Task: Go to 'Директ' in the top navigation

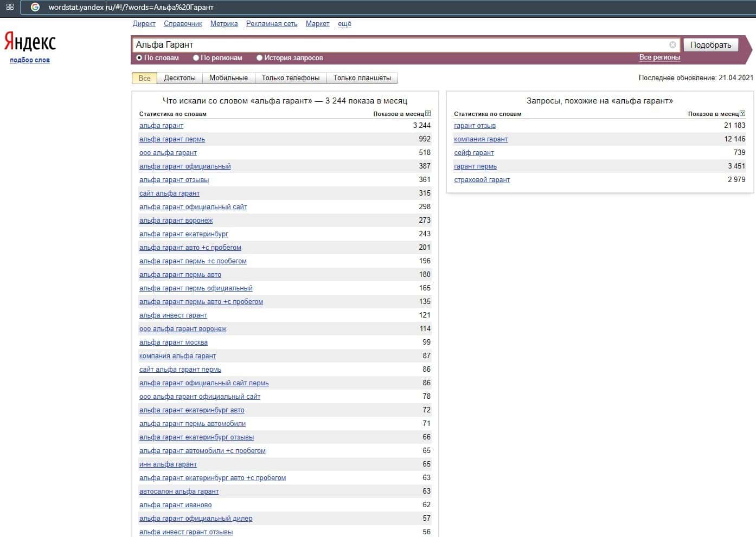Action: pyautogui.click(x=144, y=24)
